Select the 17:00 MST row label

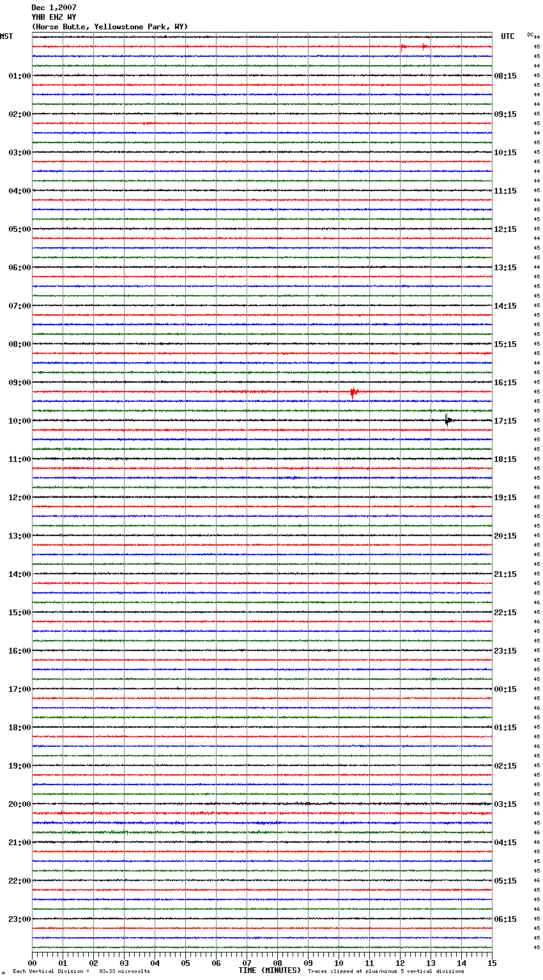pyautogui.click(x=20, y=689)
